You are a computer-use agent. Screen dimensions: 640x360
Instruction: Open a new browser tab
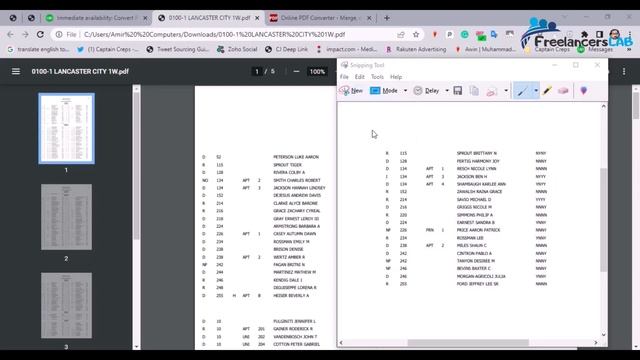[387, 18]
